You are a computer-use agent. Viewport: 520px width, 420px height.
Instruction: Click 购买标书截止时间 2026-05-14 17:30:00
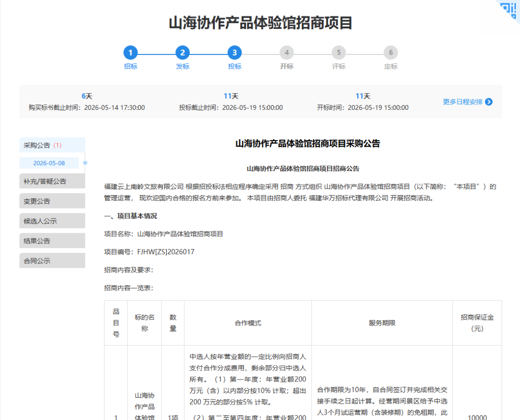tap(87, 107)
